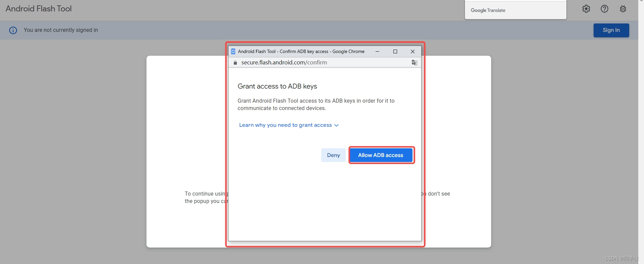Open the settings gear in Flash Tool header
Image resolution: width=644 pixels, height=264 pixels.
coord(586,9)
